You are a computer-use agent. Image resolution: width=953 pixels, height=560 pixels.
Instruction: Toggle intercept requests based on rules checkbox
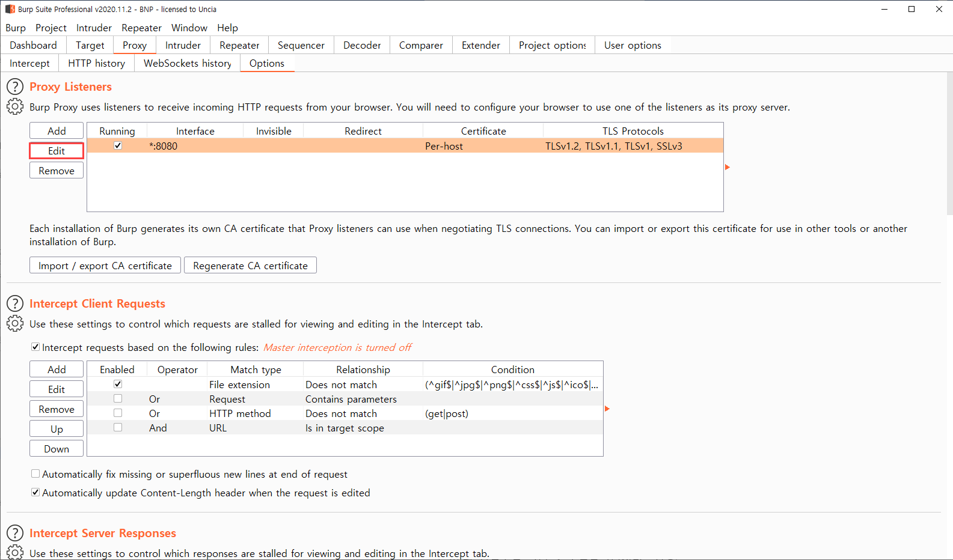tap(35, 347)
